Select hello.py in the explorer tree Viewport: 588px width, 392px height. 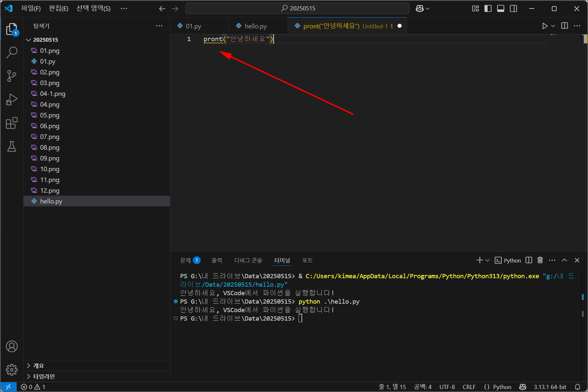point(97,201)
